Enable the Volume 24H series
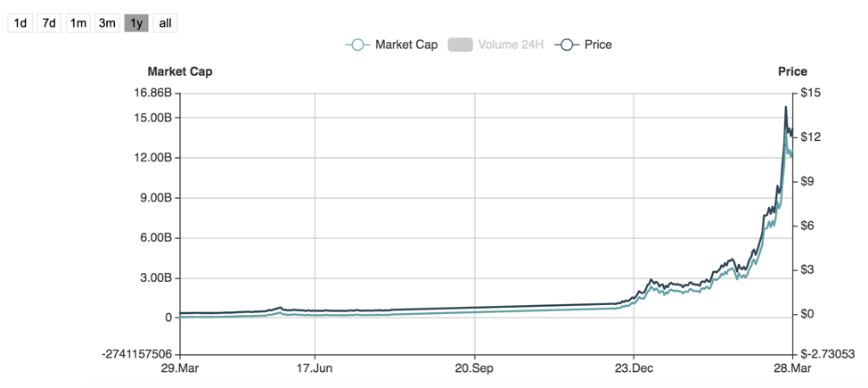The image size is (868, 388). (510, 45)
